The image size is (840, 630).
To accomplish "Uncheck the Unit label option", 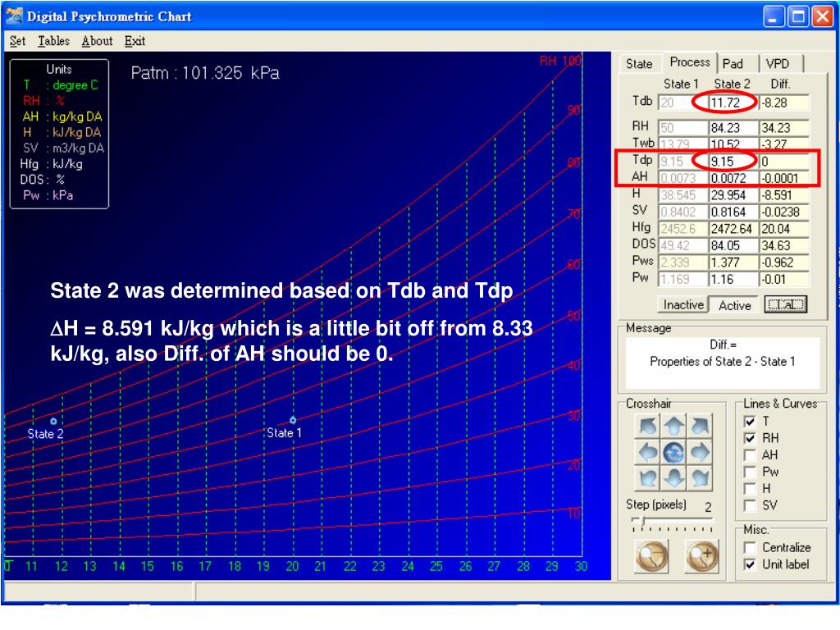I will 751,564.
